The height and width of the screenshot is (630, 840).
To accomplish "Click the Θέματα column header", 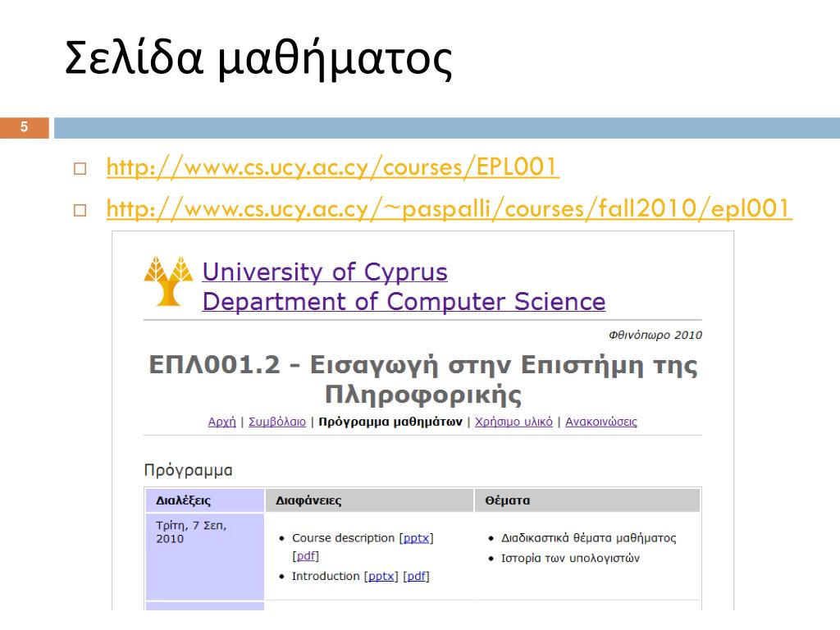I will (587, 500).
